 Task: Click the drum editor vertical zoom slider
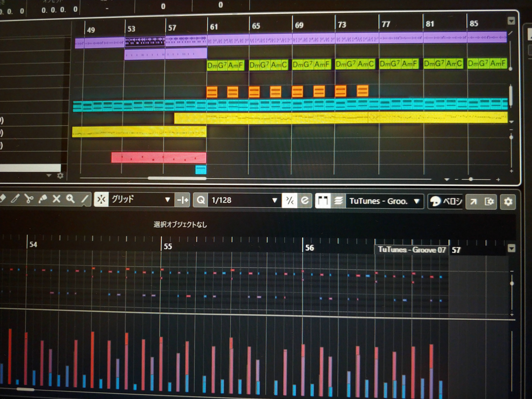point(512,284)
